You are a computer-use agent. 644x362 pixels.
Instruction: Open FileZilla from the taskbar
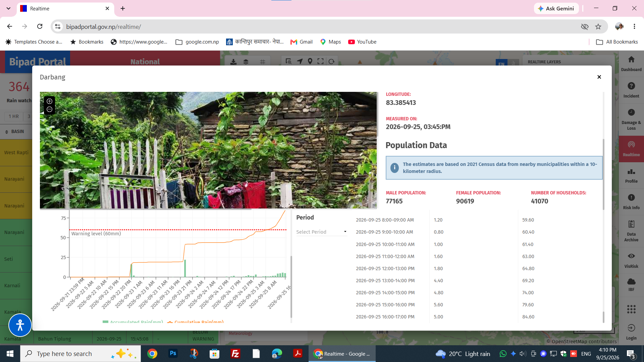click(235, 353)
